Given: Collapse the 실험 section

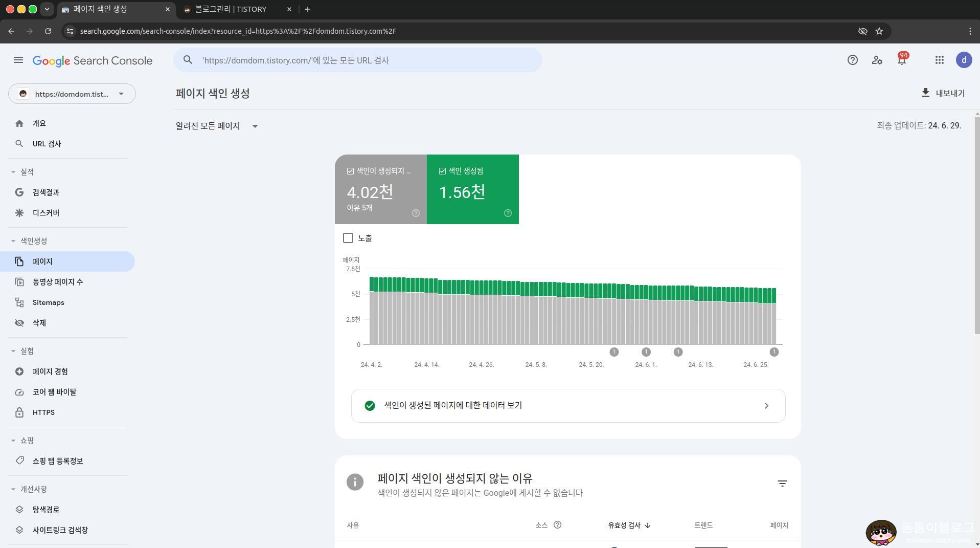Looking at the screenshot, I should [x=13, y=351].
